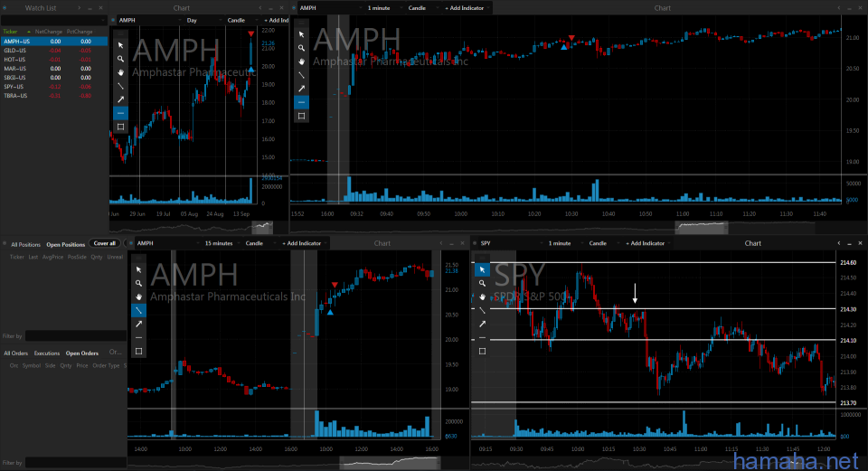The image size is (868, 471).
Task: Select rectangle tool in AMPH 1 minute chart
Action: click(302, 116)
